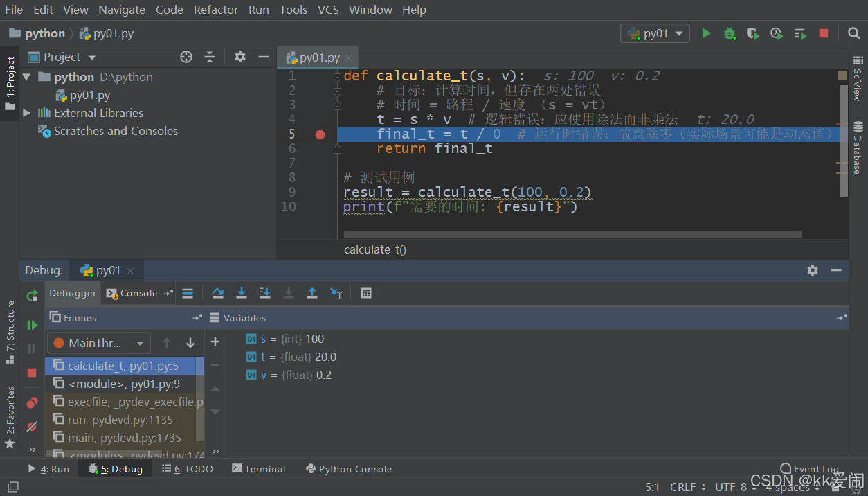Click the Settings gear in Debug panel

pos(812,270)
